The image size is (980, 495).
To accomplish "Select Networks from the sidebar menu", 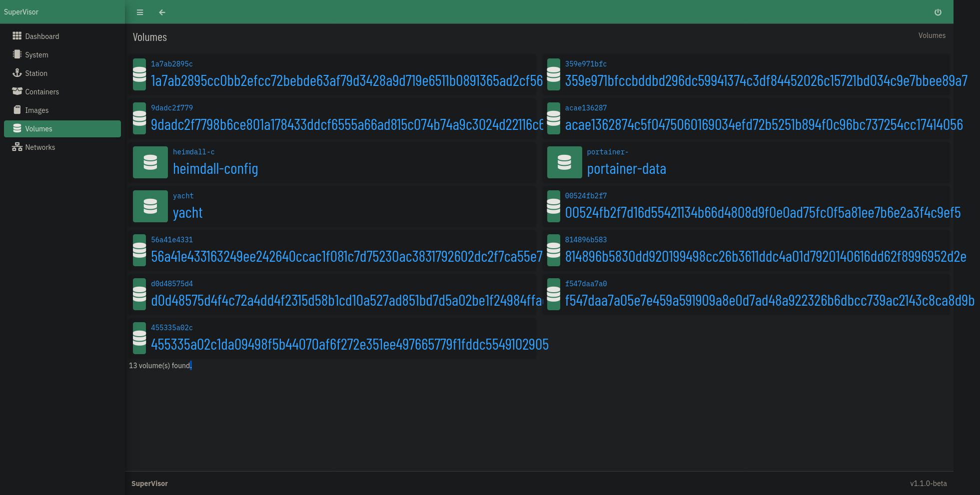I will pos(40,147).
